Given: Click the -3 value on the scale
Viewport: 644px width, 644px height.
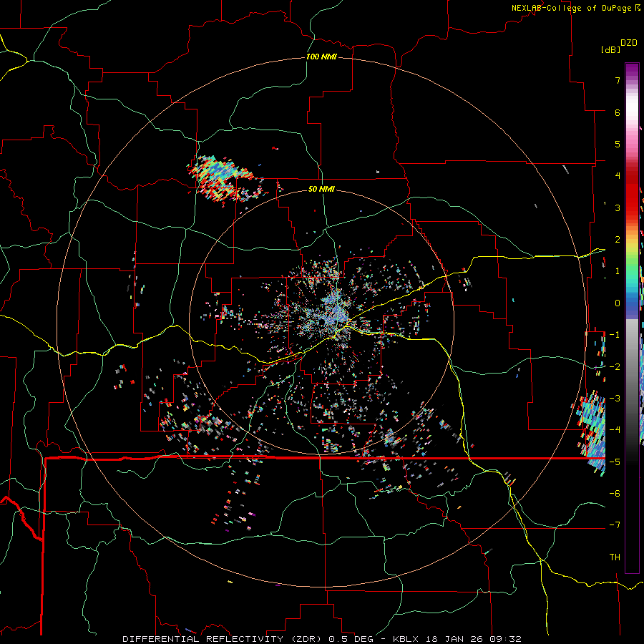Looking at the screenshot, I should pyautogui.click(x=615, y=399).
